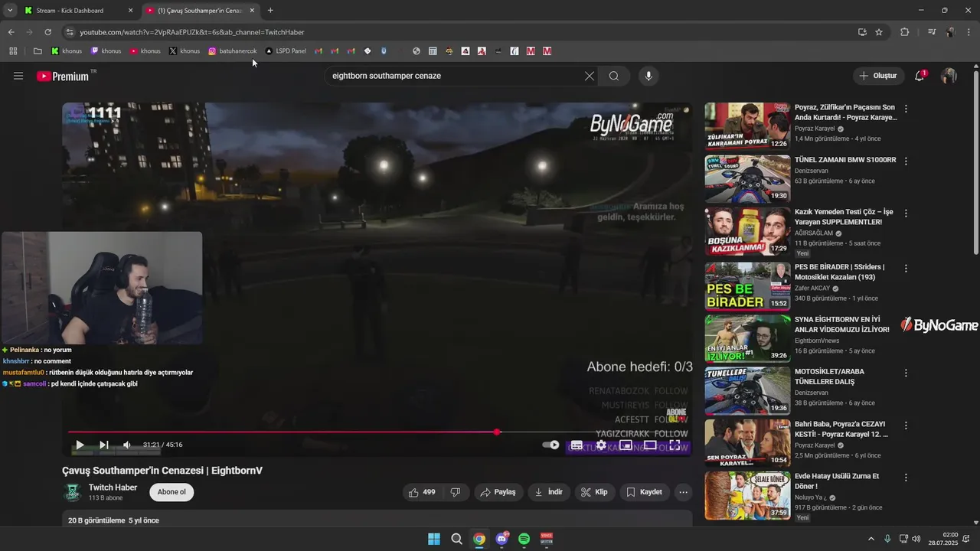Reload the page
Screen dimensions: 980x551
pos(47,32)
